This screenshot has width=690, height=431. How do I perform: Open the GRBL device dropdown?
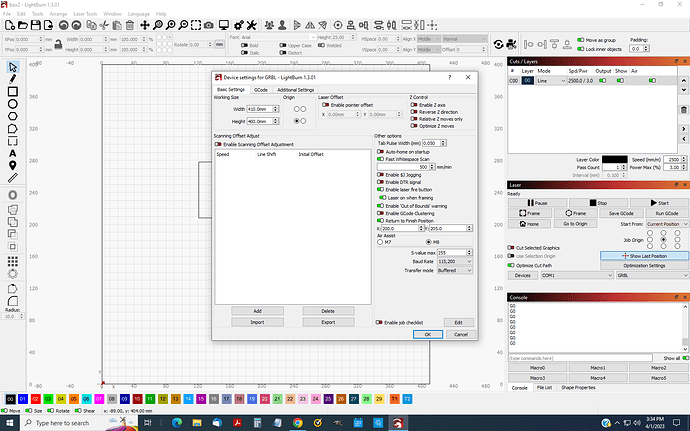652,275
